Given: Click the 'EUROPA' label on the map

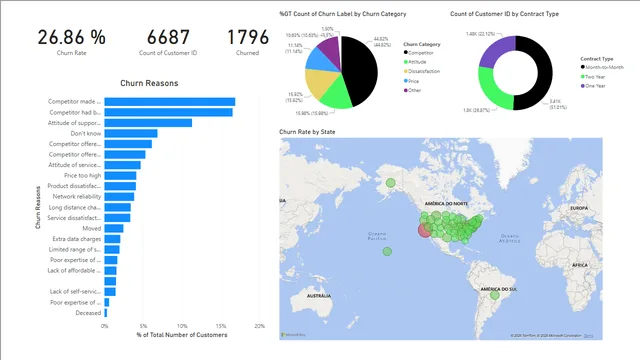Looking at the screenshot, I should coord(579,208).
